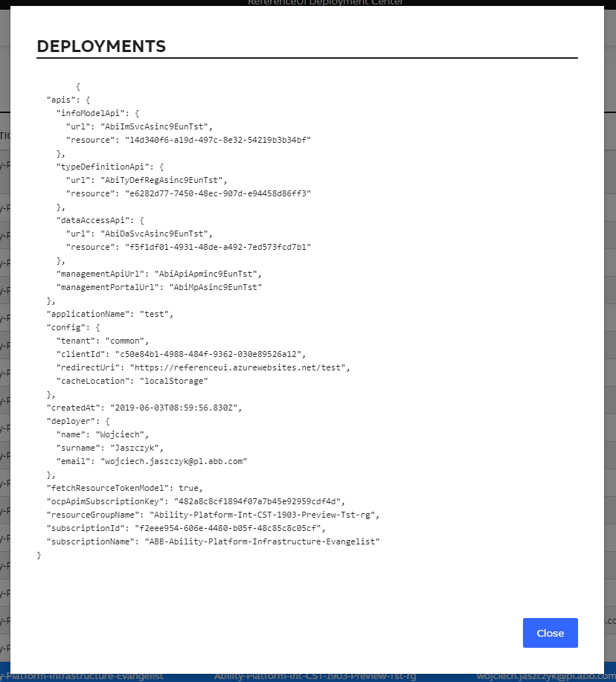Select the infoModelApi url "AbiImSvcAsinc9EunTst"

point(156,126)
